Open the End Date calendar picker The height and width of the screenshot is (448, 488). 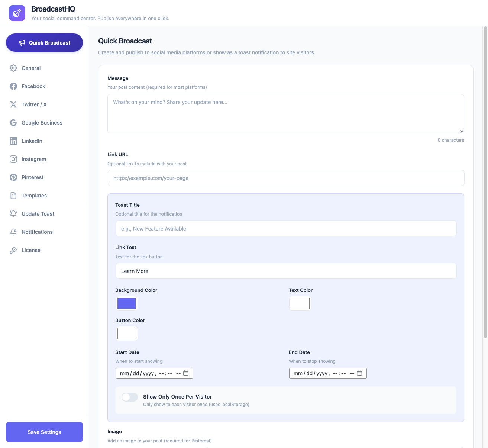point(359,373)
